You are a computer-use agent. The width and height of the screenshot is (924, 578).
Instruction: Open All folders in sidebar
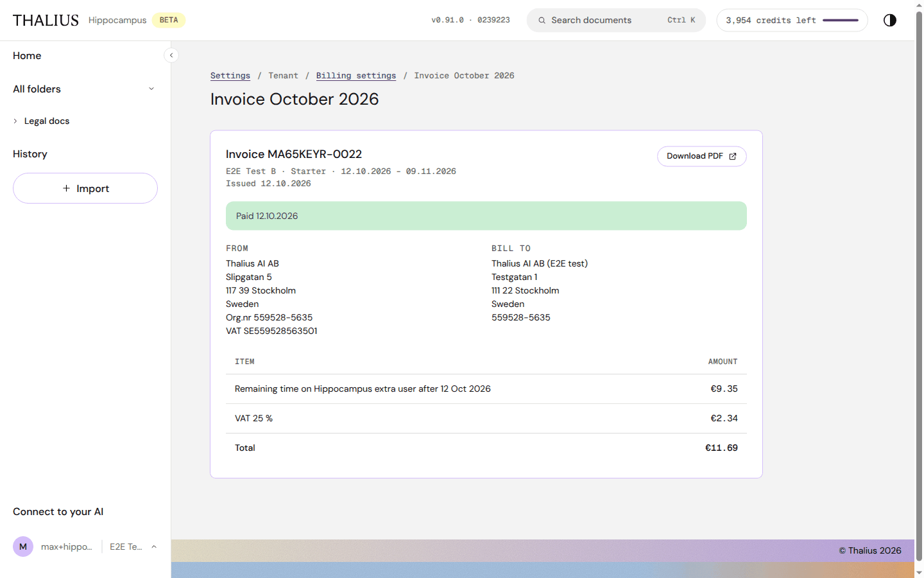pyautogui.click(x=37, y=89)
